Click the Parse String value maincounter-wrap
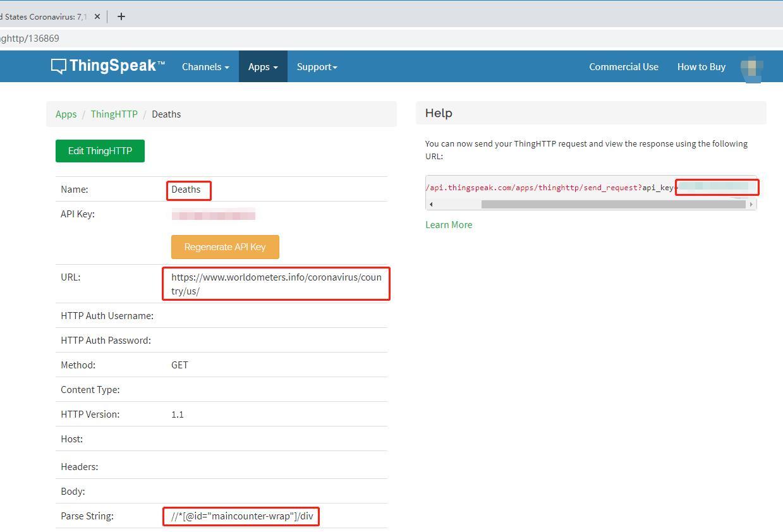783x532 pixels. (242, 516)
